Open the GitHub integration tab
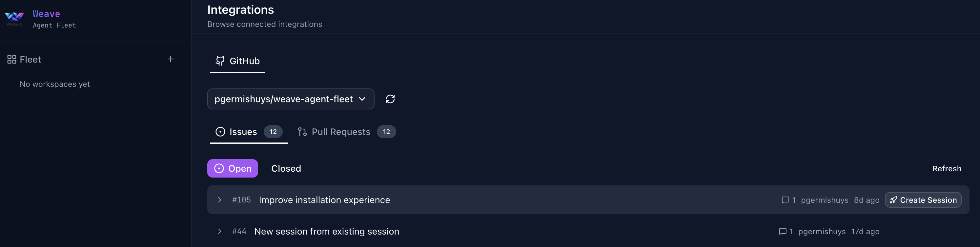This screenshot has width=980, height=247. (x=238, y=61)
